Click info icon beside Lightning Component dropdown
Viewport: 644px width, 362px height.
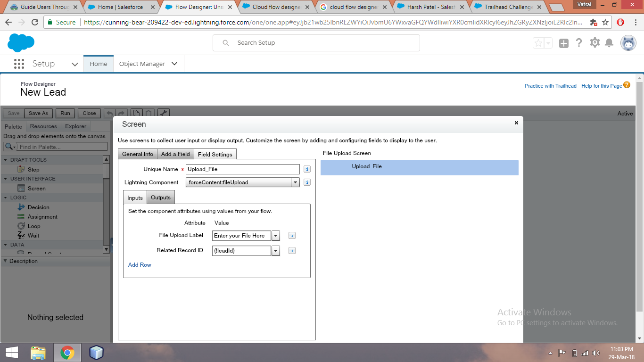307,182
